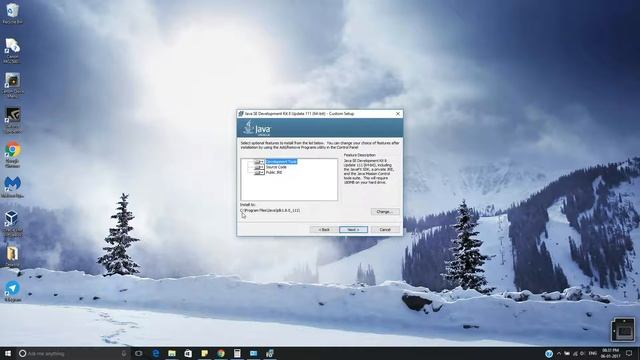Screen dimensions: 640x360
Task: Open Sticky Notes from taskbar
Action: (x=204, y=353)
